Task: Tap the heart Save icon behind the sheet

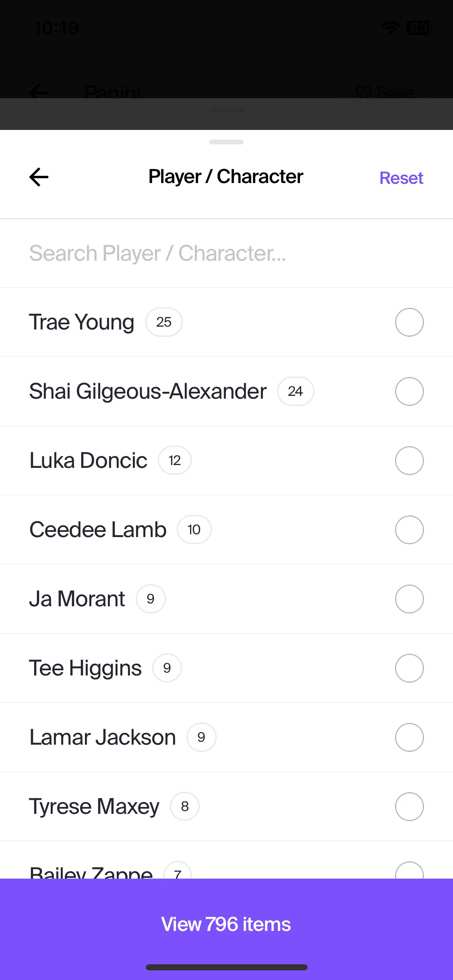Action: click(x=364, y=93)
